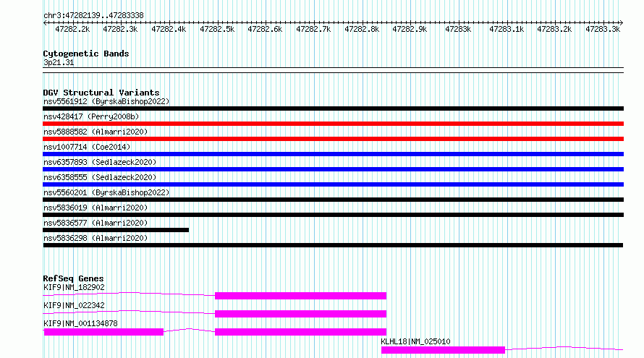This screenshot has width=644, height=358.
Task: Click the 47283.1k ruler tick label
Action: tap(507, 30)
